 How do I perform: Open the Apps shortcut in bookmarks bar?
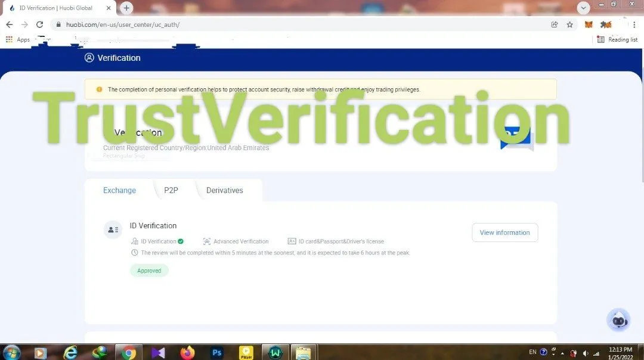(18, 39)
